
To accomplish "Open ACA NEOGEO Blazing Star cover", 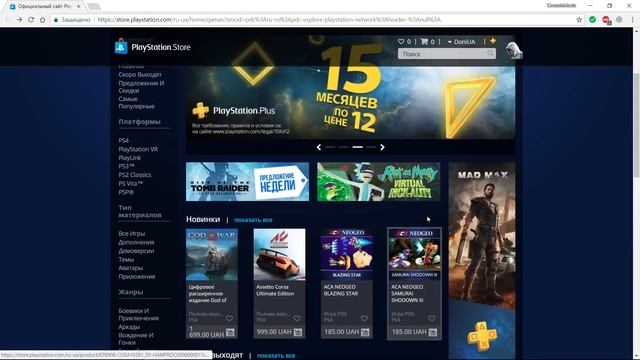I will tap(347, 254).
